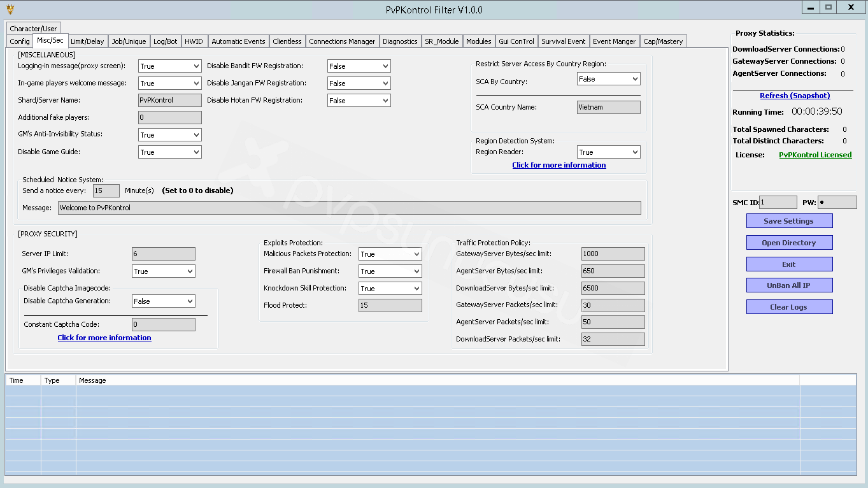Screen dimensions: 868x488
Task: Expand the Disable Game Guide dropdown
Action: (169, 152)
